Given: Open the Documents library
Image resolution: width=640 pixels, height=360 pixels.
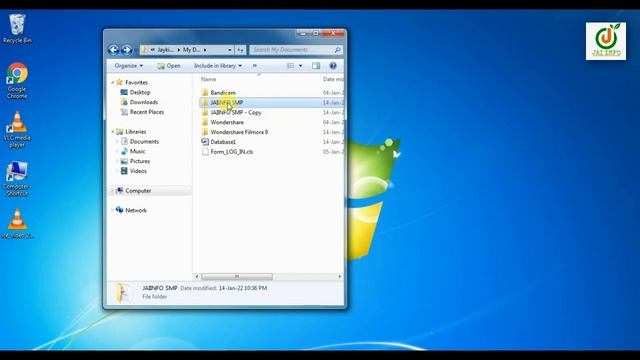Looking at the screenshot, I should coord(144,142).
